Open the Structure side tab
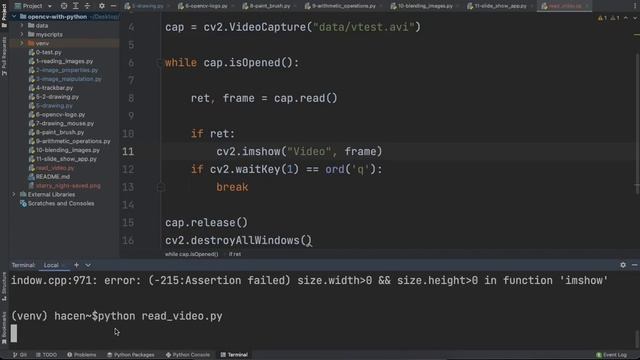The height and width of the screenshot is (360, 640). pos(4,287)
